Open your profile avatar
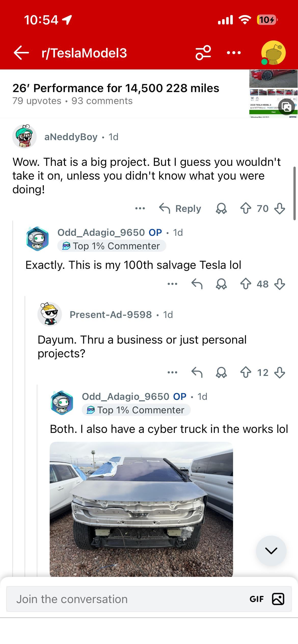298x644 pixels. [273, 53]
